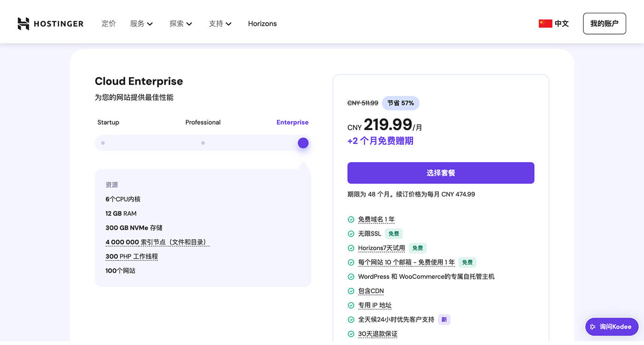
Task: Click checkmark icon beside 免费域名 1 年
Action: click(351, 219)
